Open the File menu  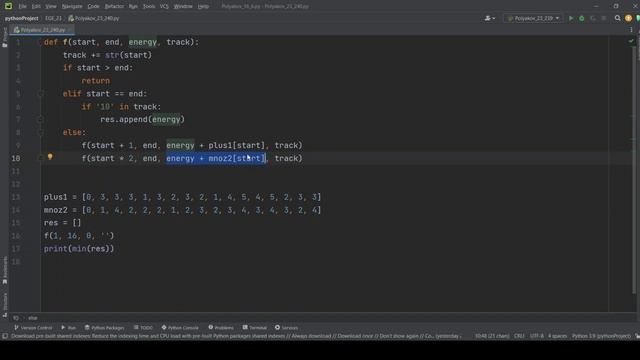[x=22, y=7]
